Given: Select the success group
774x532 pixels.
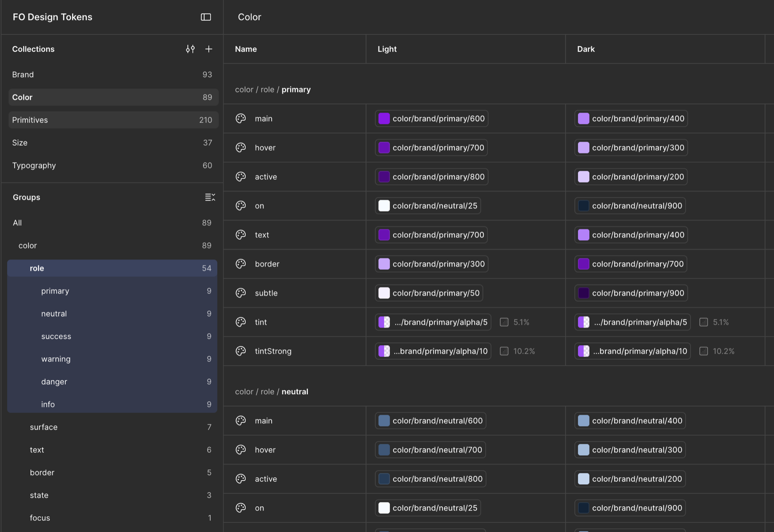Looking at the screenshot, I should click(112, 336).
